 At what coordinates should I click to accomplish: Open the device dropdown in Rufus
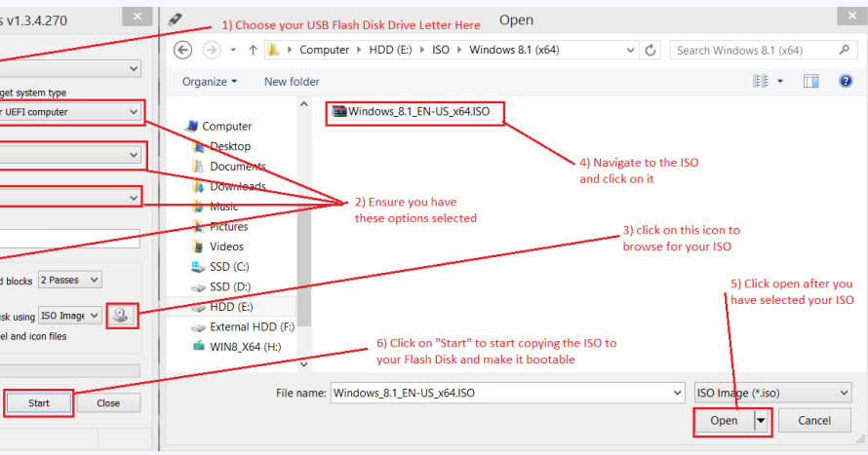tap(69, 68)
